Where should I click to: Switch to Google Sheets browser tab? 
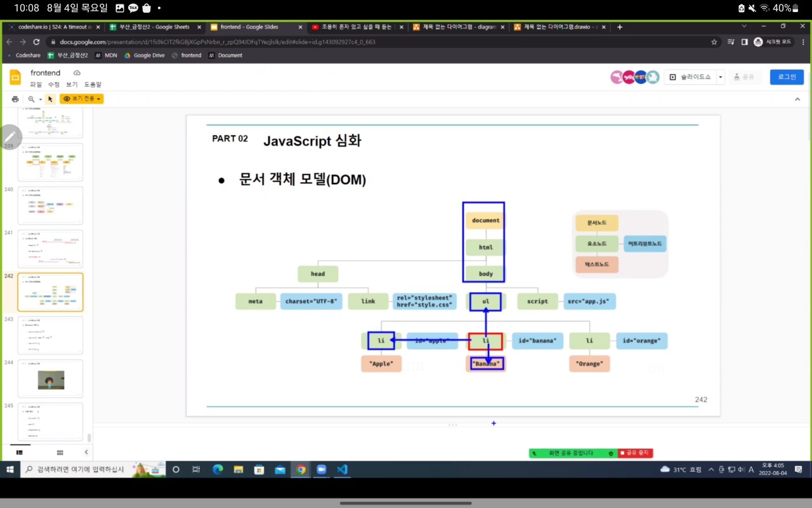click(154, 27)
